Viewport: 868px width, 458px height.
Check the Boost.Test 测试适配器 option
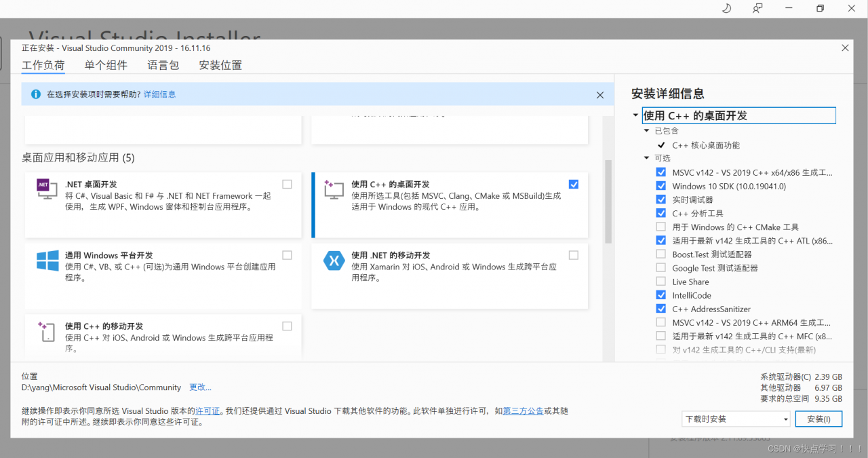point(661,254)
